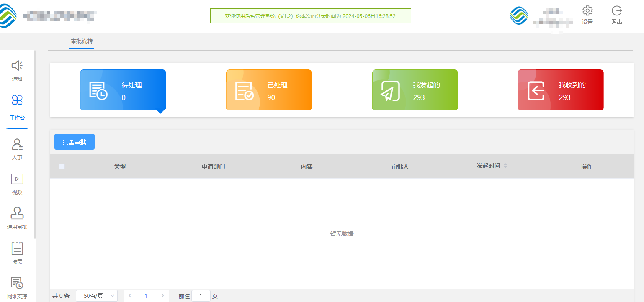The width and height of the screenshot is (644, 302).
Task: Click the 设置 gear icon
Action: (587, 11)
